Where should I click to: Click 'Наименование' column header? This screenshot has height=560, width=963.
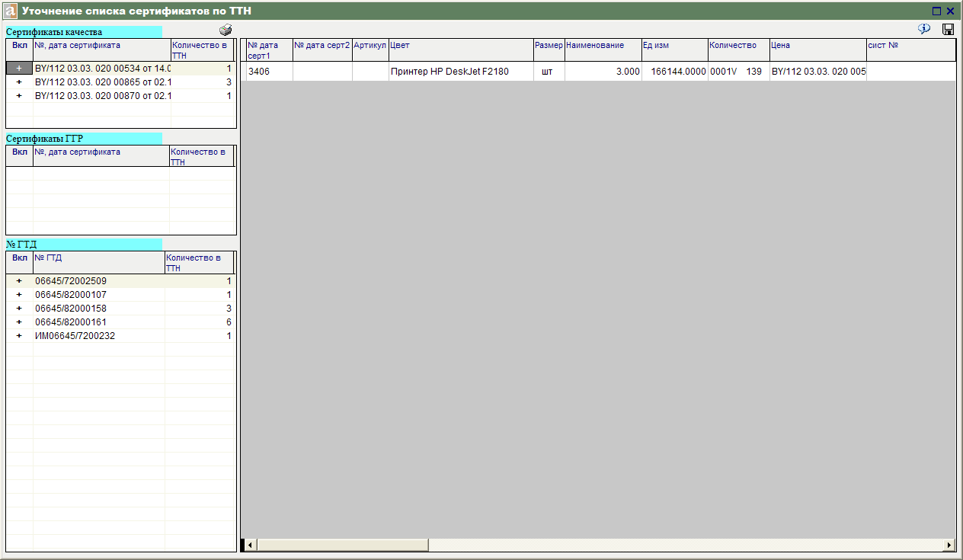click(x=603, y=50)
